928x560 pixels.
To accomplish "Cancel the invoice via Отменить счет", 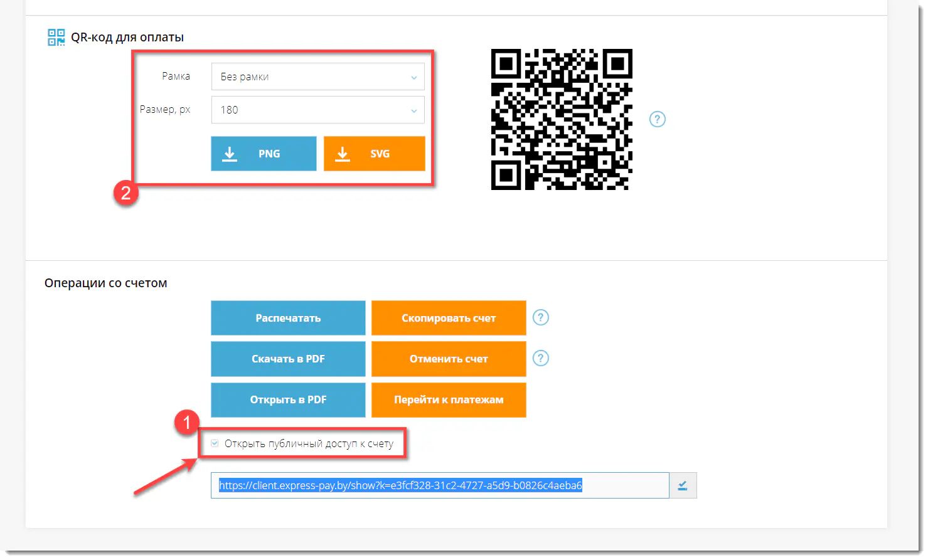I will tap(448, 358).
